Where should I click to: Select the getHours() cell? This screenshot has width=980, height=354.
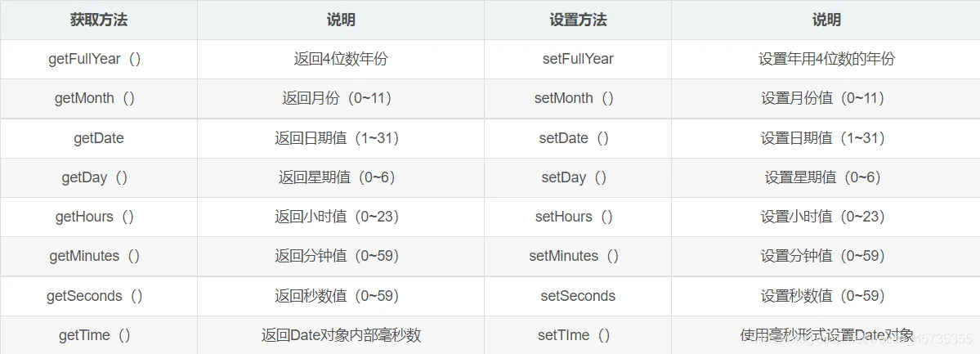point(95,217)
